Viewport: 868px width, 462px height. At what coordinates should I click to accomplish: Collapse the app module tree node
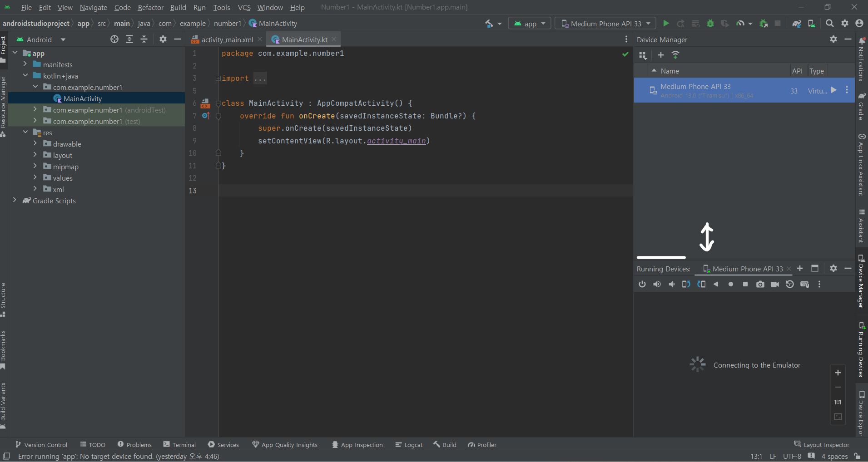tap(15, 53)
